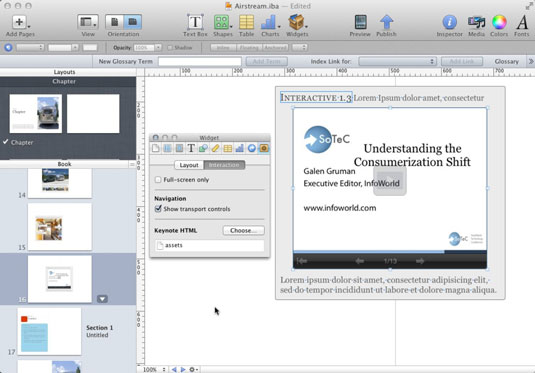Insert a Text Box from toolbar
Viewport: 535px width, 373px height.
coord(195,23)
